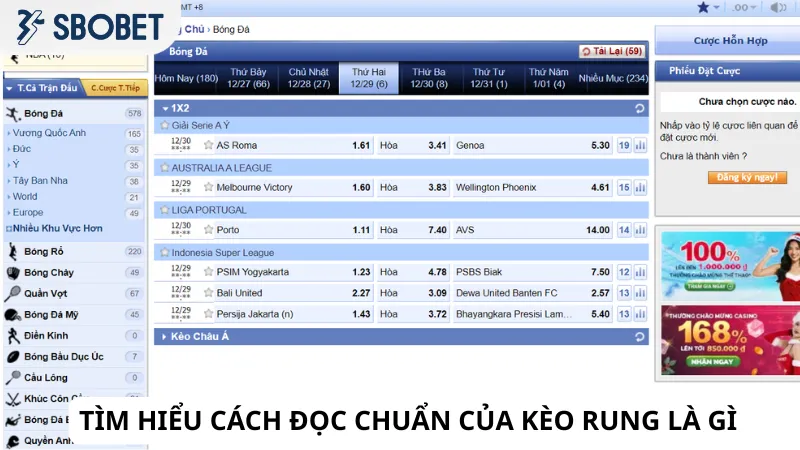Select the Thứ Tư 12/31 tab
Screen dimensions: 800x450
489,78
